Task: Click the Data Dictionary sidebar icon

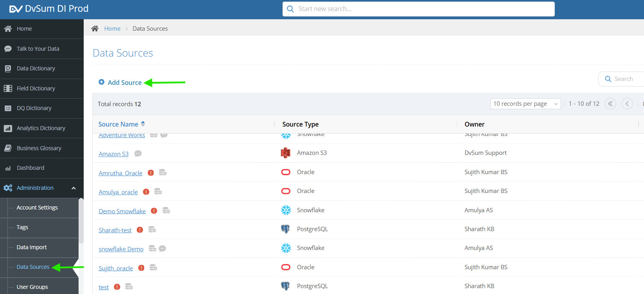Action: [x=8, y=68]
